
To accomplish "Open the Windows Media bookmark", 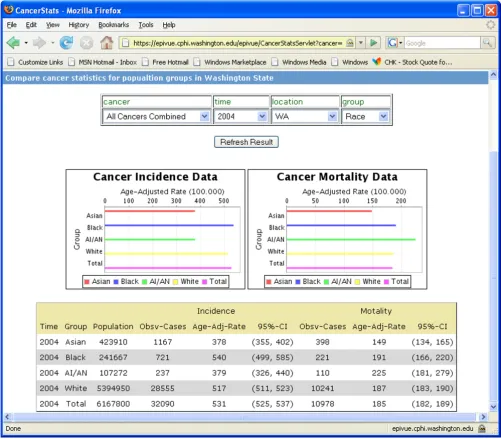I will [299, 62].
